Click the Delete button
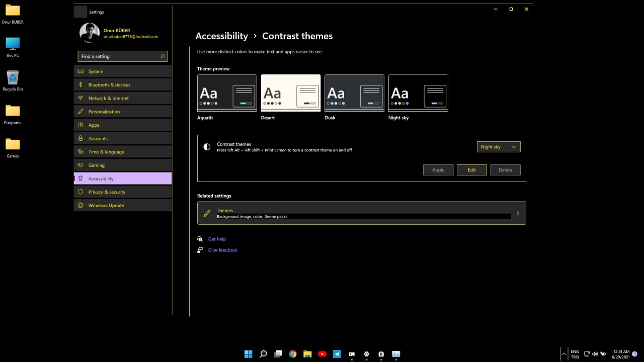 click(x=505, y=170)
